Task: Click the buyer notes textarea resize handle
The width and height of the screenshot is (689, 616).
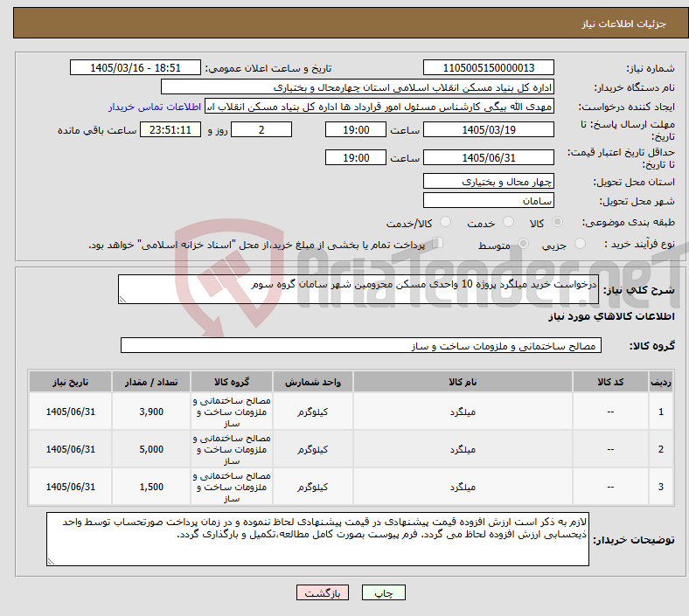Action: (51, 561)
